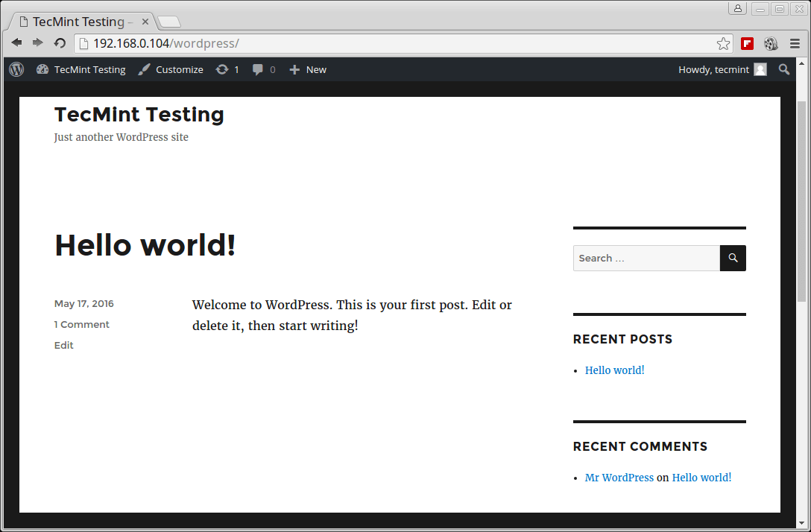The height and width of the screenshot is (532, 811).
Task: Open pending updates icon
Action: click(x=222, y=69)
